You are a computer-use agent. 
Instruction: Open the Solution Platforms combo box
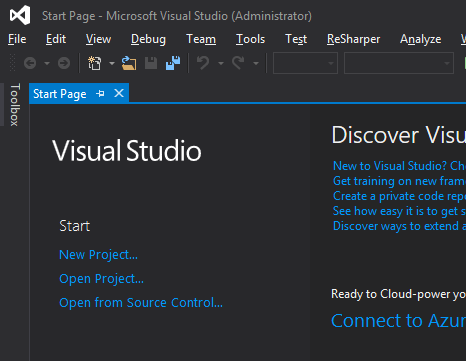[x=399, y=63]
